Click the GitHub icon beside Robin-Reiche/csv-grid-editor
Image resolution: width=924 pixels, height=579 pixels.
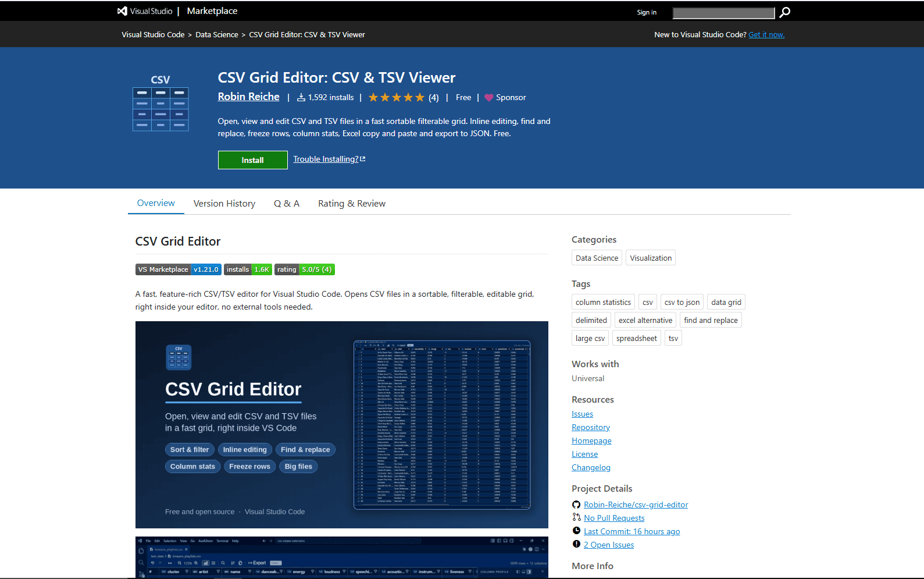[576, 505]
